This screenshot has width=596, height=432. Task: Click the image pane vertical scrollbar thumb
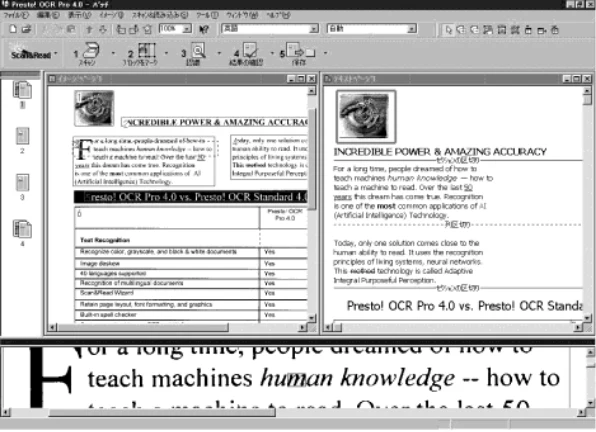(312, 160)
